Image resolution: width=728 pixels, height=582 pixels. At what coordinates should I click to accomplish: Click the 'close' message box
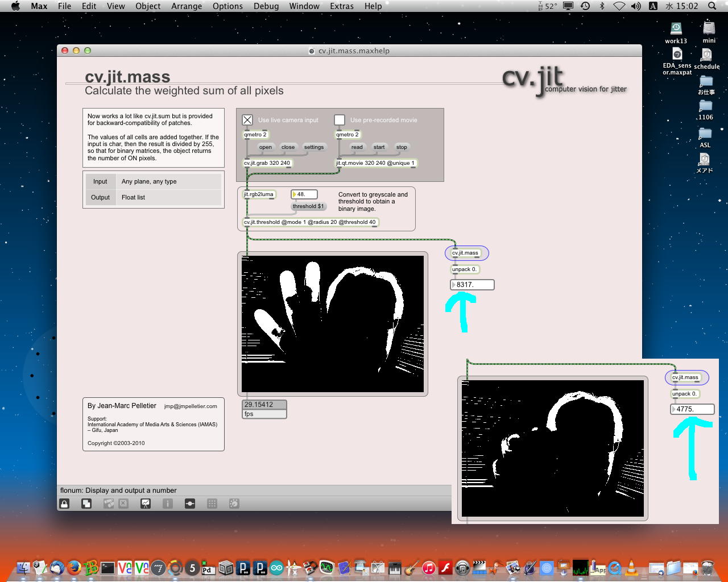pos(288,147)
